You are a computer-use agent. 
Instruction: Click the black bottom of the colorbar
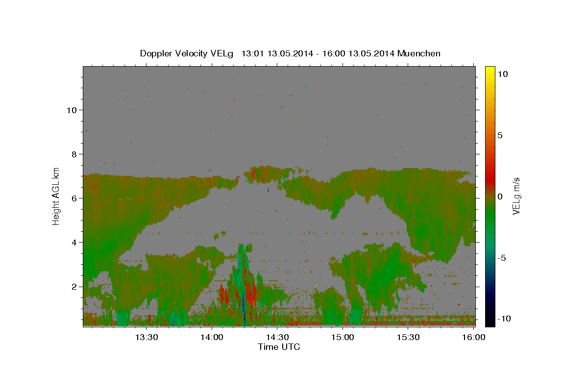(490, 322)
